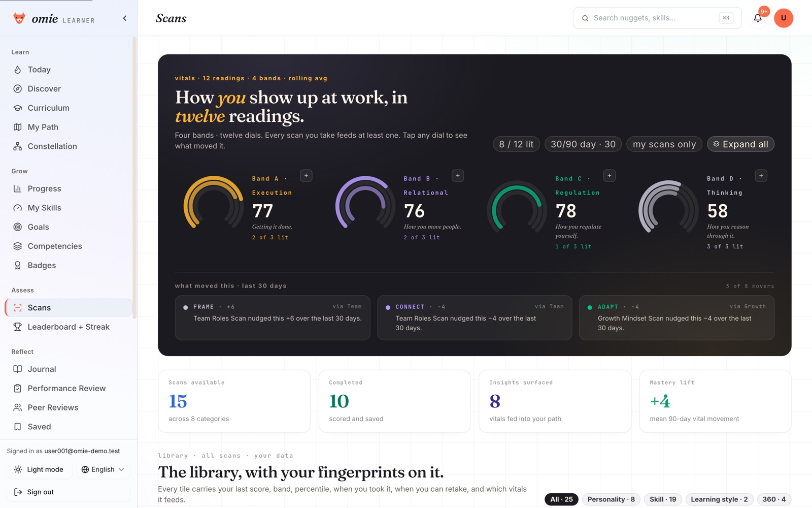Image resolution: width=812 pixels, height=508 pixels.
Task: Expand Band C Regulation with its plus
Action: (610, 176)
